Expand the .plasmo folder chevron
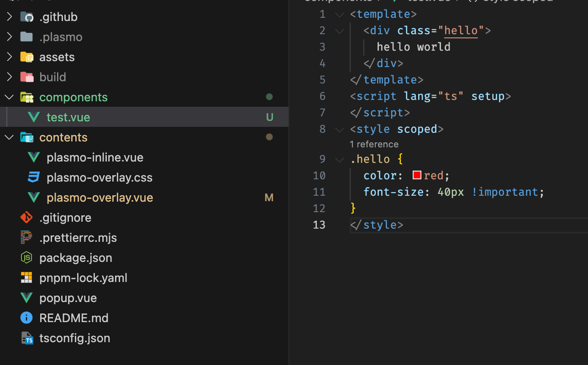The height and width of the screenshot is (365, 588). click(x=9, y=37)
